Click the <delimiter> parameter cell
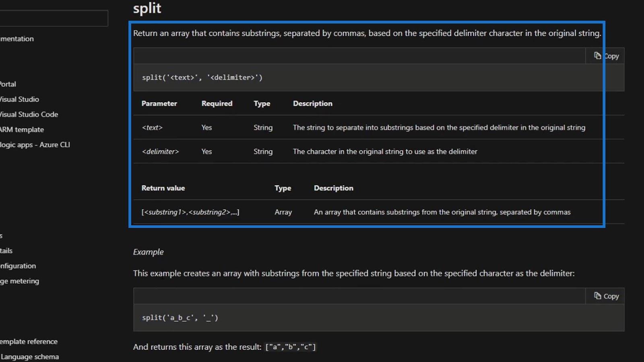The image size is (644, 362). coord(160,152)
